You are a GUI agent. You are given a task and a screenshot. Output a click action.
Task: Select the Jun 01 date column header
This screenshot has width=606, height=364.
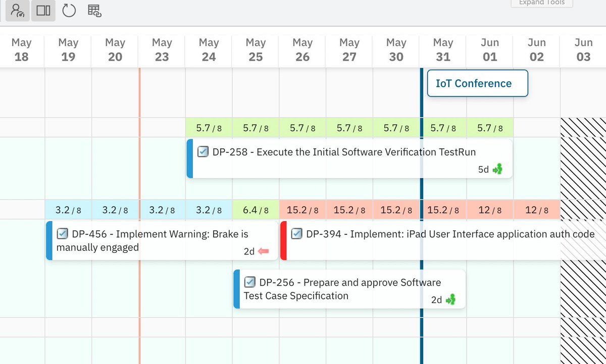click(x=490, y=50)
